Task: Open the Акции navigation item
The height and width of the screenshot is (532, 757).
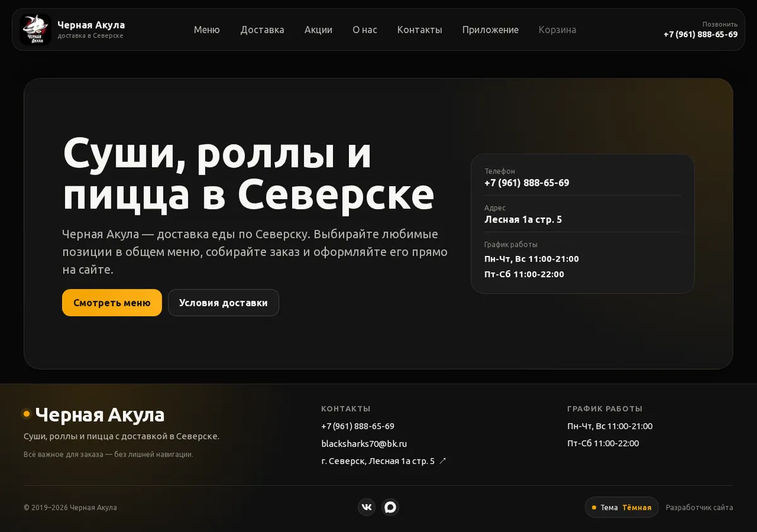Action: (x=319, y=30)
